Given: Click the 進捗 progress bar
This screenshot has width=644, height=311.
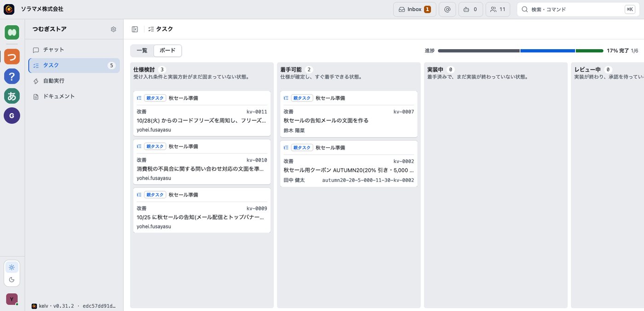Looking at the screenshot, I should 520,51.
